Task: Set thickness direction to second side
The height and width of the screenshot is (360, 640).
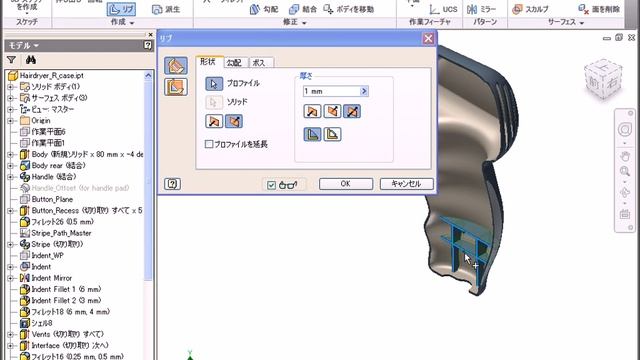Action: (x=332, y=111)
